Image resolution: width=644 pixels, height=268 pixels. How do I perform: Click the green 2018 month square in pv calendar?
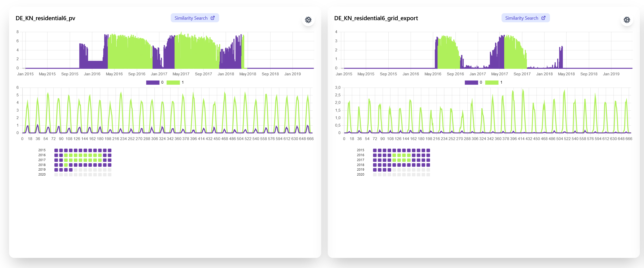pyautogui.click(x=66, y=165)
